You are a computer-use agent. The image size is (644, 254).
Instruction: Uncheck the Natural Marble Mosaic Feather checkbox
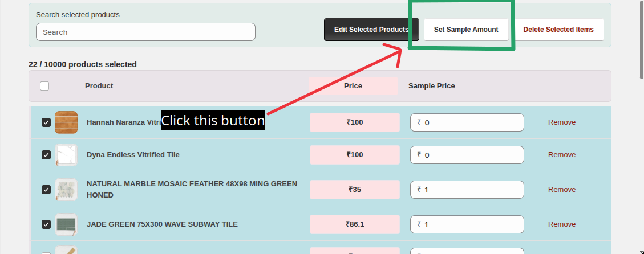46,190
